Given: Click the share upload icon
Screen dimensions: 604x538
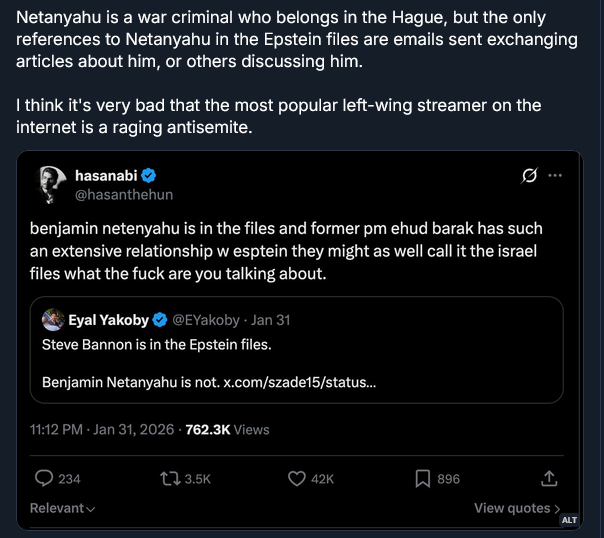Looking at the screenshot, I should click(x=549, y=479).
